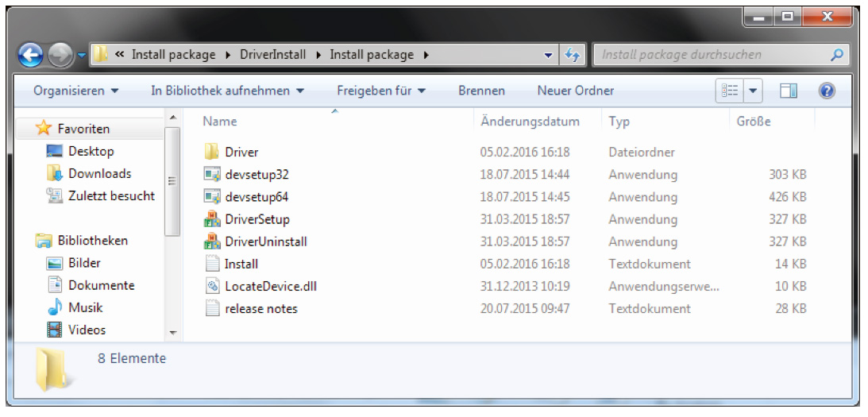
Task: Click the sidebar scrollbar thumb
Action: click(172, 182)
